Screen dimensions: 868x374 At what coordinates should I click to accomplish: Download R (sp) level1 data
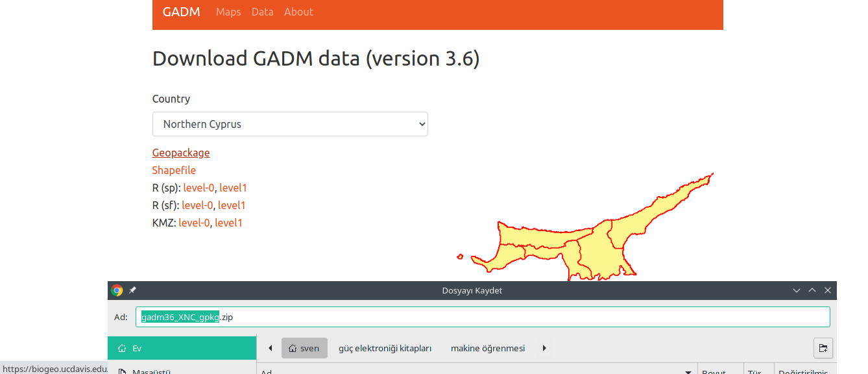(233, 188)
